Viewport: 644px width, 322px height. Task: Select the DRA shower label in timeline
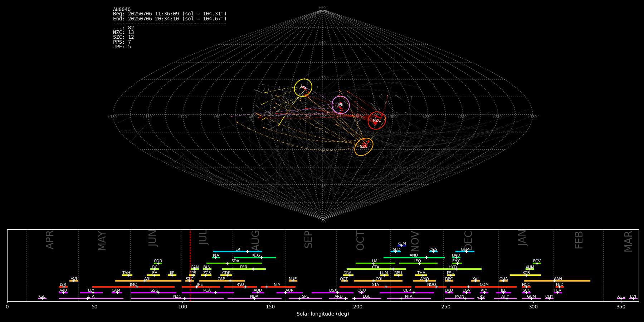[x=347, y=273]
